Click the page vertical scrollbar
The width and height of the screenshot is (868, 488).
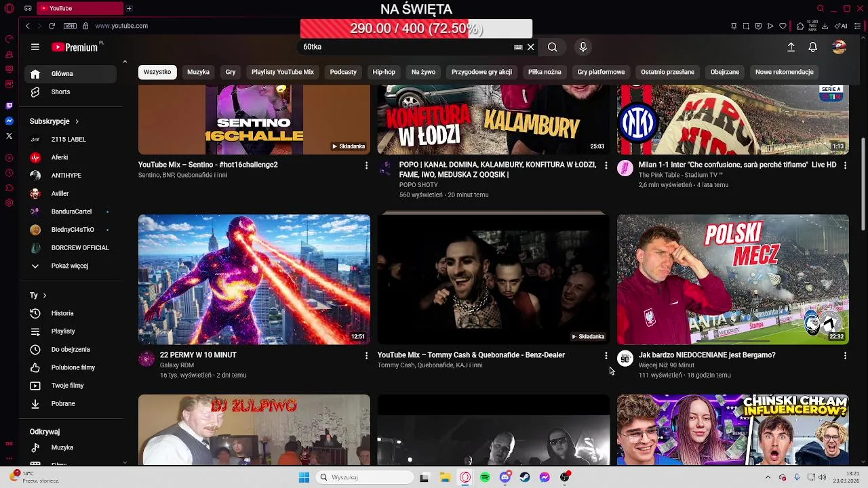pos(863,183)
